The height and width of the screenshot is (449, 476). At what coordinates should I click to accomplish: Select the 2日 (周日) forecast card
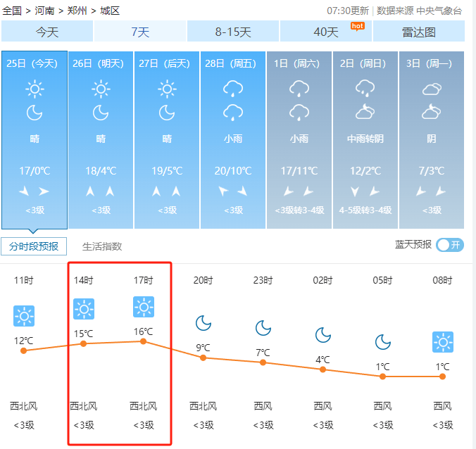click(x=365, y=140)
